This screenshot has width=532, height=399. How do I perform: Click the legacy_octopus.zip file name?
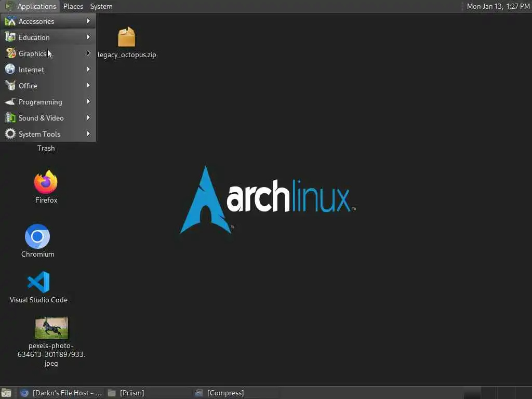click(x=127, y=55)
